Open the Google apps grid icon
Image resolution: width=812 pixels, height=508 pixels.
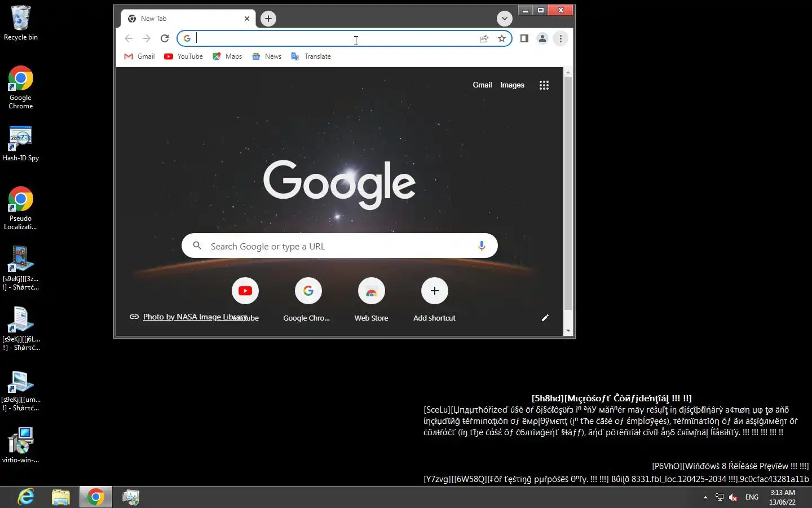point(544,85)
